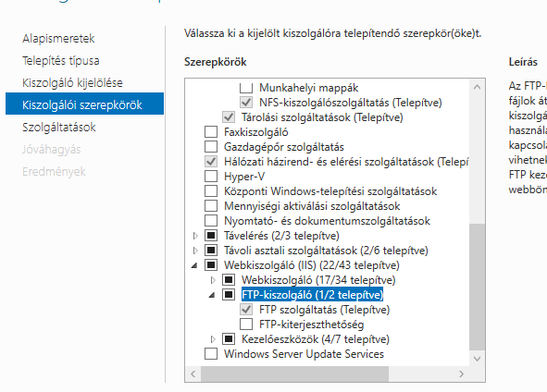Image resolution: width=547 pixels, height=392 pixels.
Task: Collapse the FTP-kiszolgáló subtree
Action: click(212, 296)
